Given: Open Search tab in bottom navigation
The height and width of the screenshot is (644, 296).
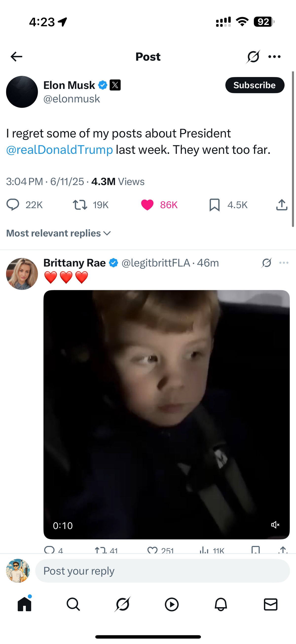Looking at the screenshot, I should (x=73, y=605).
